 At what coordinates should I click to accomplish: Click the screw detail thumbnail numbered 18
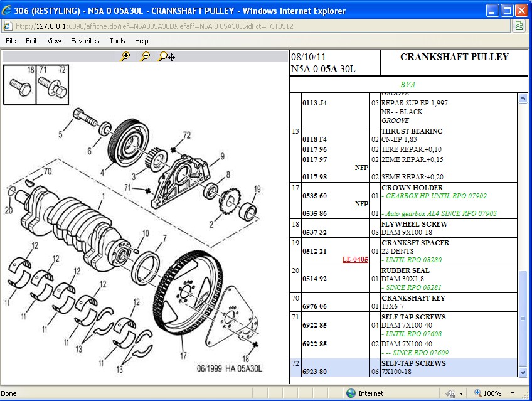19,85
